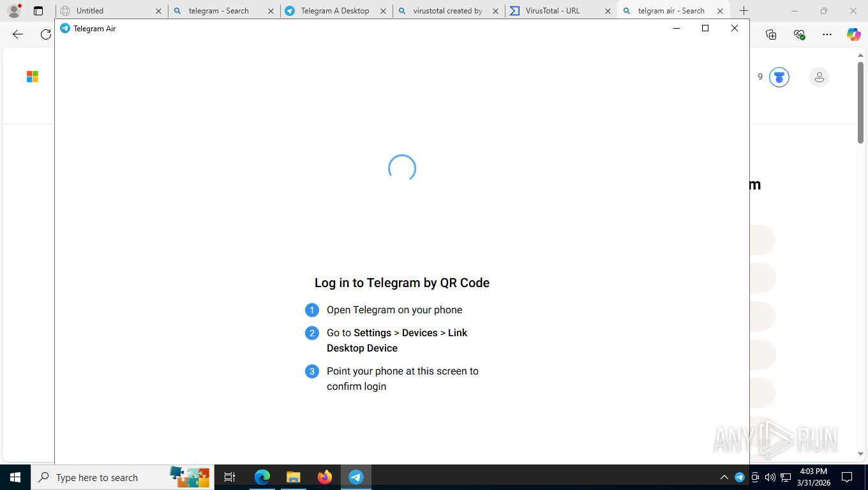
Task: Show hidden system tray icons
Action: click(x=724, y=477)
